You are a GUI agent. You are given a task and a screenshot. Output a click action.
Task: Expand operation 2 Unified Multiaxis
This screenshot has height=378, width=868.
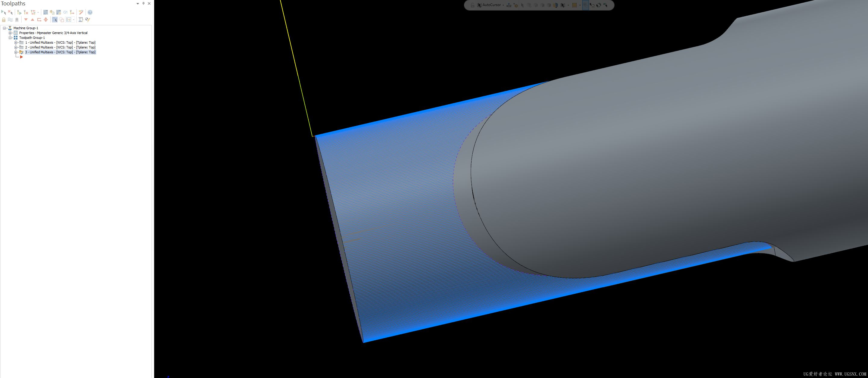[x=15, y=47]
